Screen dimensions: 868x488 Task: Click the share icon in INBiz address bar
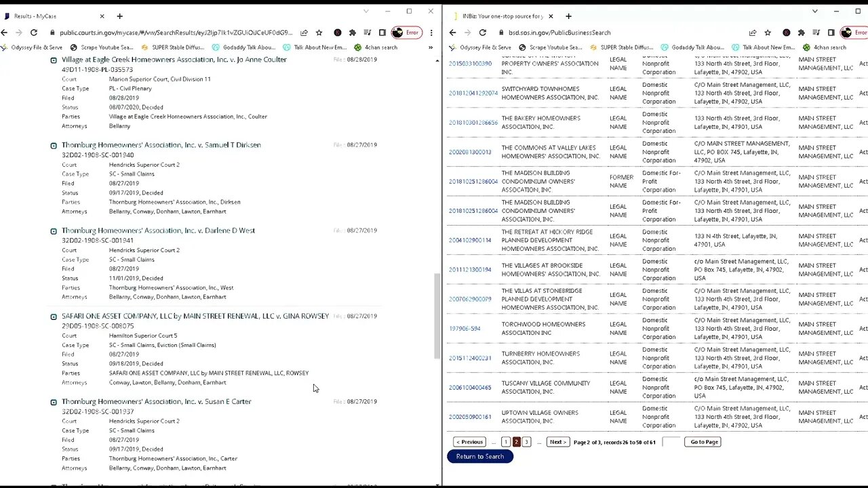click(x=752, y=33)
